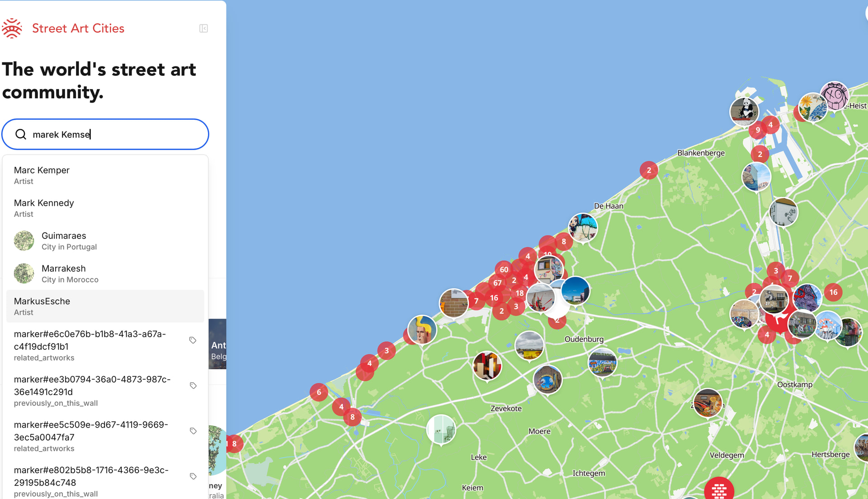The width and height of the screenshot is (868, 499).
Task: Click into the search input field
Action: [105, 134]
